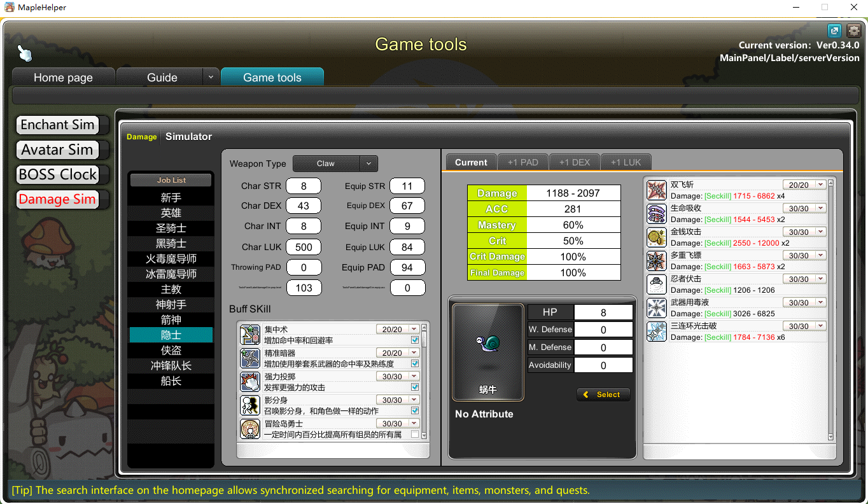The height and width of the screenshot is (504, 868).
Task: Click the 多重飞镖 skill icon
Action: (656, 261)
